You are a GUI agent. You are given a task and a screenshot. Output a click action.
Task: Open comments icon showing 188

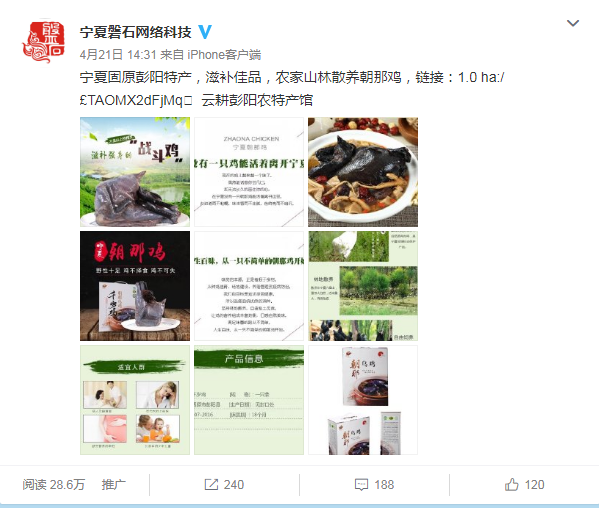click(x=374, y=485)
